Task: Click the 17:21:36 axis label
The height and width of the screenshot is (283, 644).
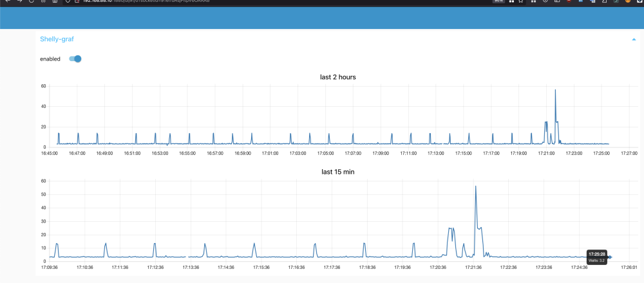Action: [x=473, y=268]
